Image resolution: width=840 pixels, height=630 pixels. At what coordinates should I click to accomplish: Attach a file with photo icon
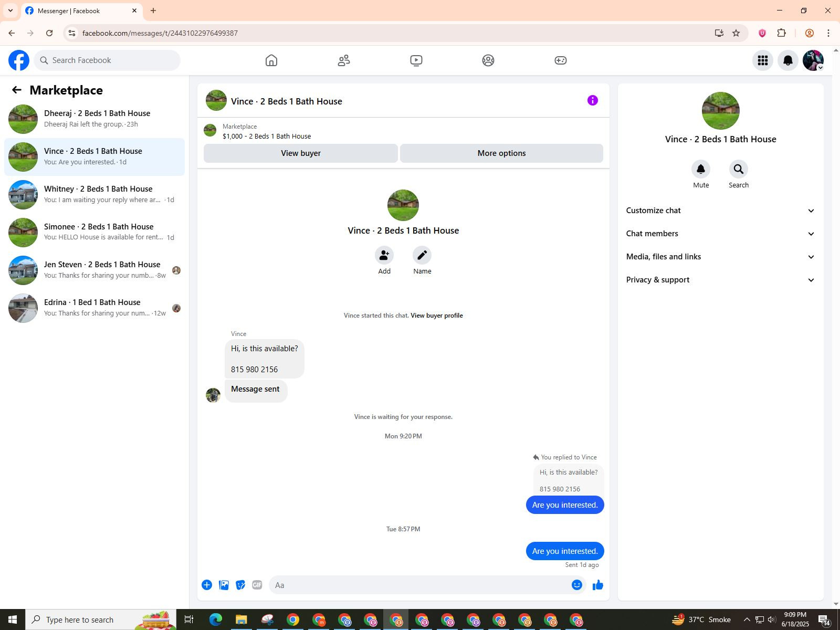click(224, 585)
